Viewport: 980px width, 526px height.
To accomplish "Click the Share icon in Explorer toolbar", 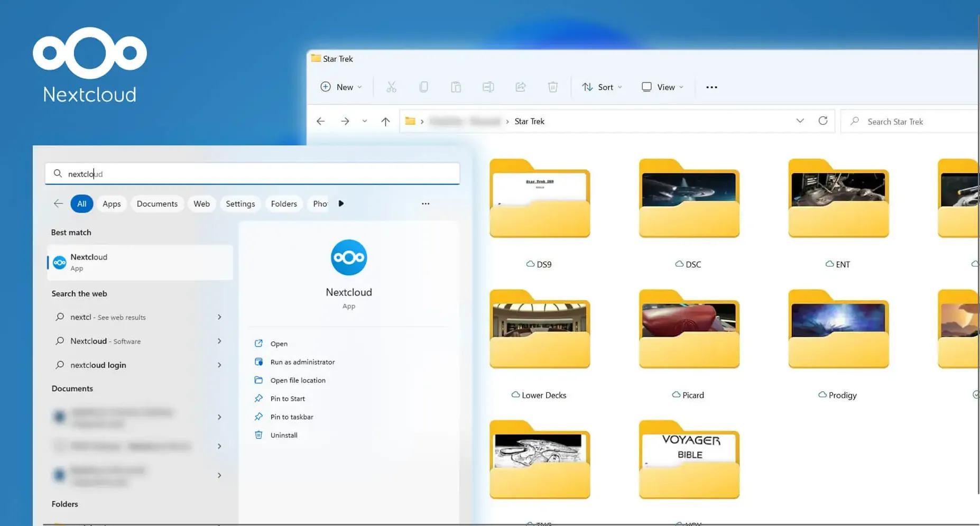I will (x=521, y=87).
